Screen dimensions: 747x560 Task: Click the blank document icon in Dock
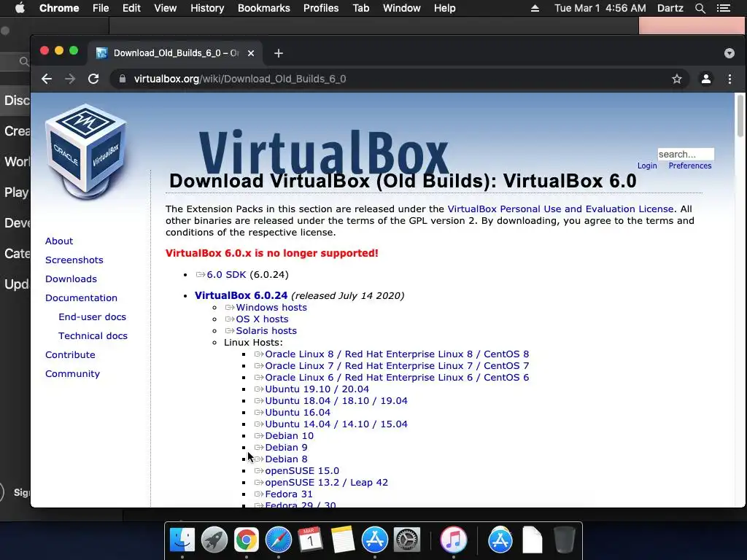tap(532, 540)
